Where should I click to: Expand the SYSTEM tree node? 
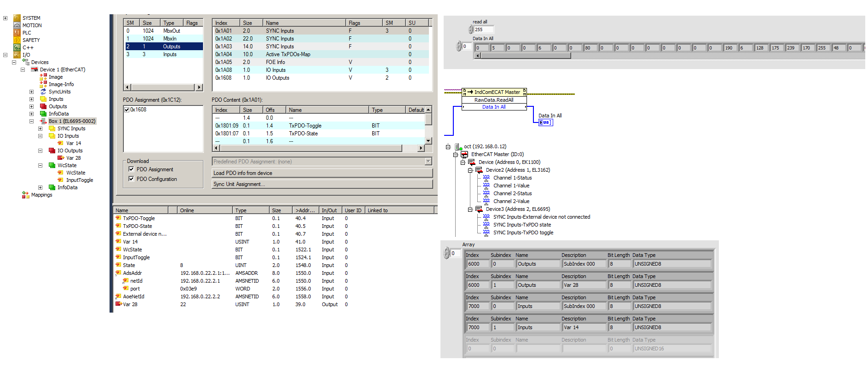pos(5,18)
